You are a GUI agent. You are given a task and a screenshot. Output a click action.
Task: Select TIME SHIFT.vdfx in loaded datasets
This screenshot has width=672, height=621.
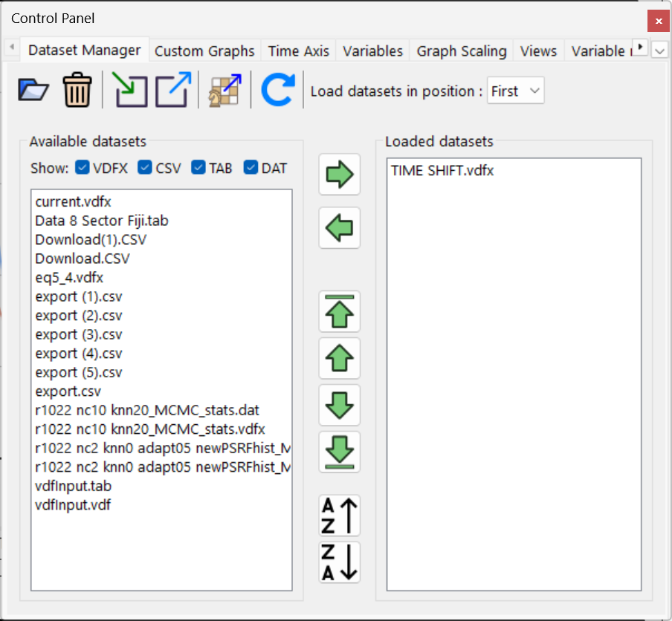[442, 171]
